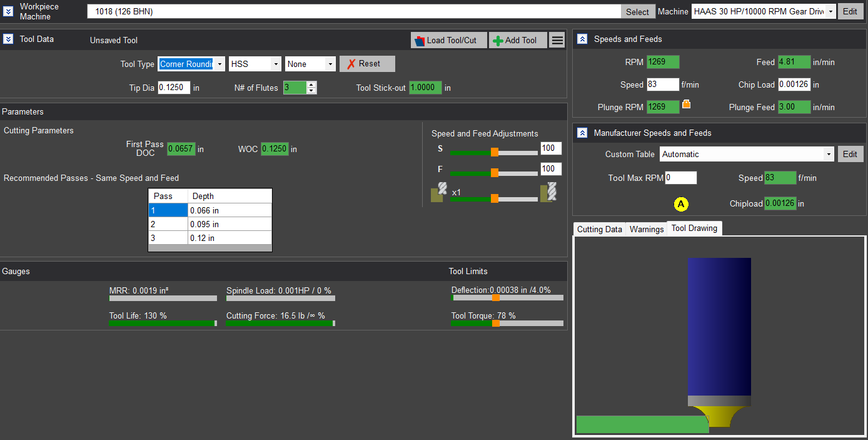Viewport: 868px width, 440px height.
Task: Click the Deflection tool limit slider
Action: coord(507,298)
